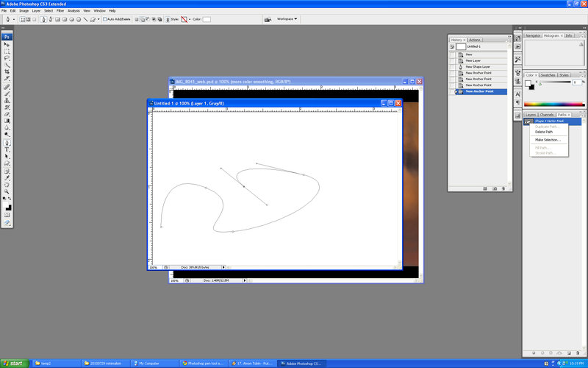This screenshot has width=588, height=368.
Task: Click the options bar Color swatch
Action: click(x=207, y=19)
